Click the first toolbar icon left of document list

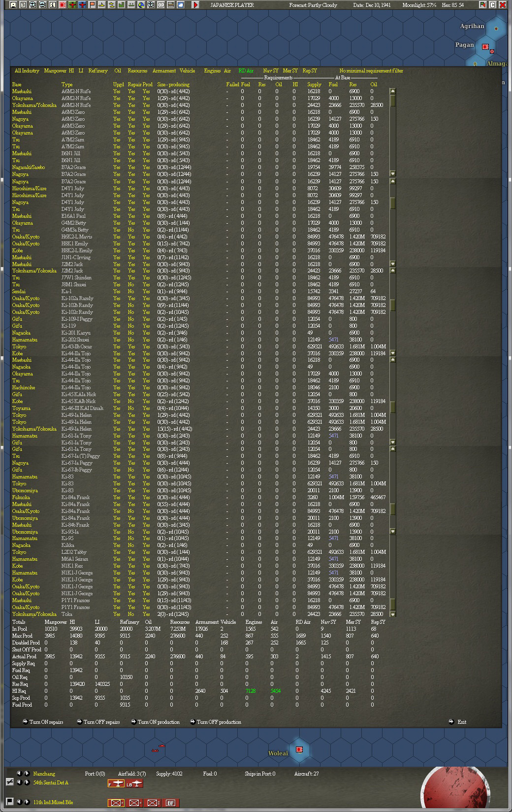click(13, 5)
